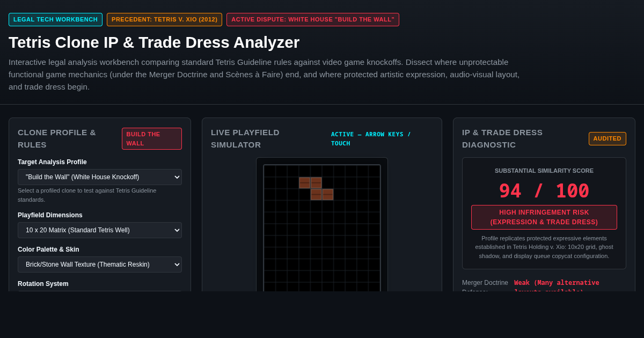The image size is (644, 338).
Task: Click the Legal Tech Workbench tag
Action: 55,20
